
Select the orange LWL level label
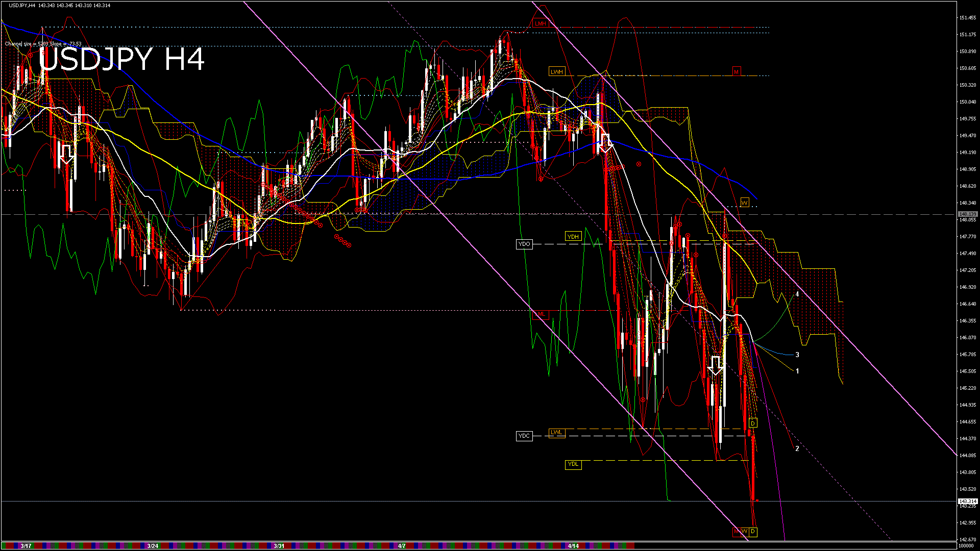pos(556,433)
